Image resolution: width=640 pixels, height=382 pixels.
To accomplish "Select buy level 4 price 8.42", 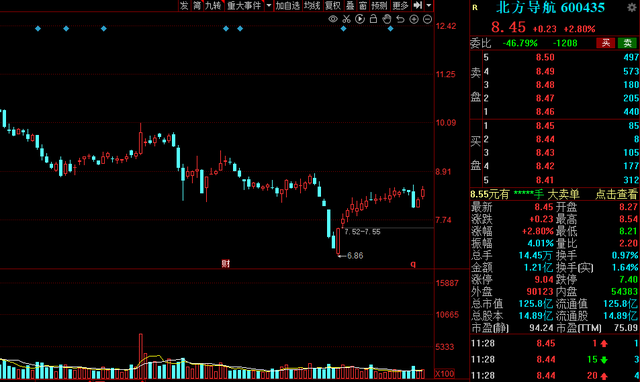I will click(x=545, y=166).
